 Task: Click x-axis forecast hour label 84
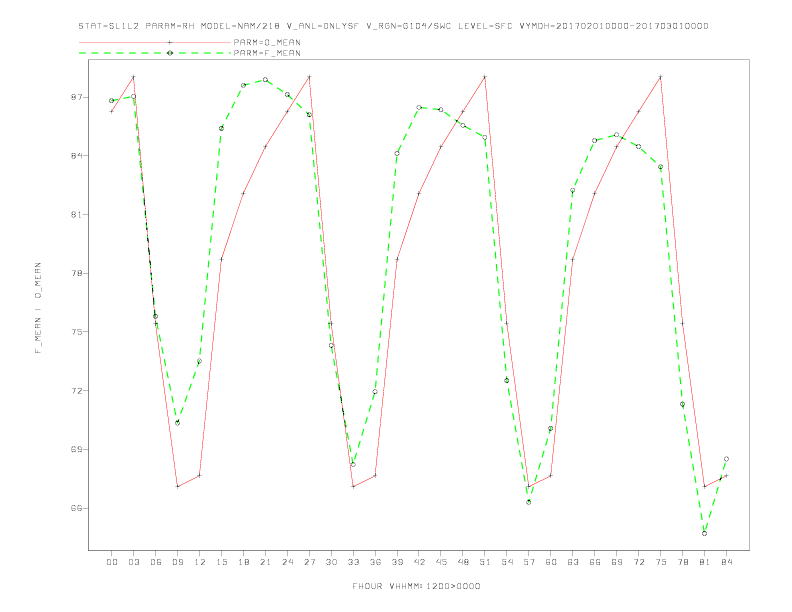(x=726, y=562)
